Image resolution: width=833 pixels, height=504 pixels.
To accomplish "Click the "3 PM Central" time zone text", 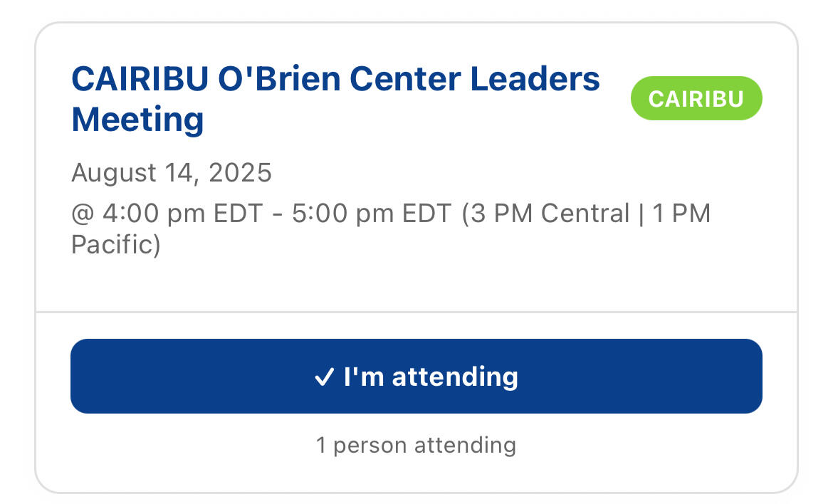I will click(546, 214).
